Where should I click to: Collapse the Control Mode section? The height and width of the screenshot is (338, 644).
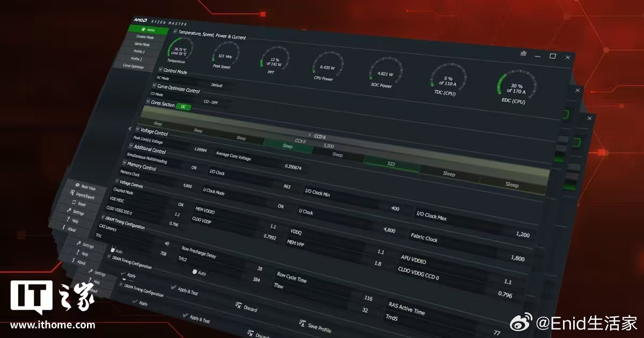[x=160, y=70]
